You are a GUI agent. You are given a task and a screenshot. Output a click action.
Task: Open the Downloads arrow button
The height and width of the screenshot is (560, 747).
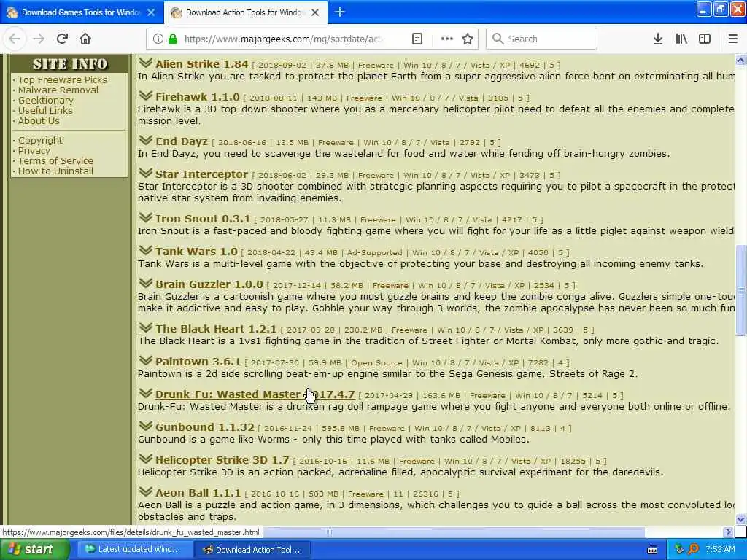658,39
